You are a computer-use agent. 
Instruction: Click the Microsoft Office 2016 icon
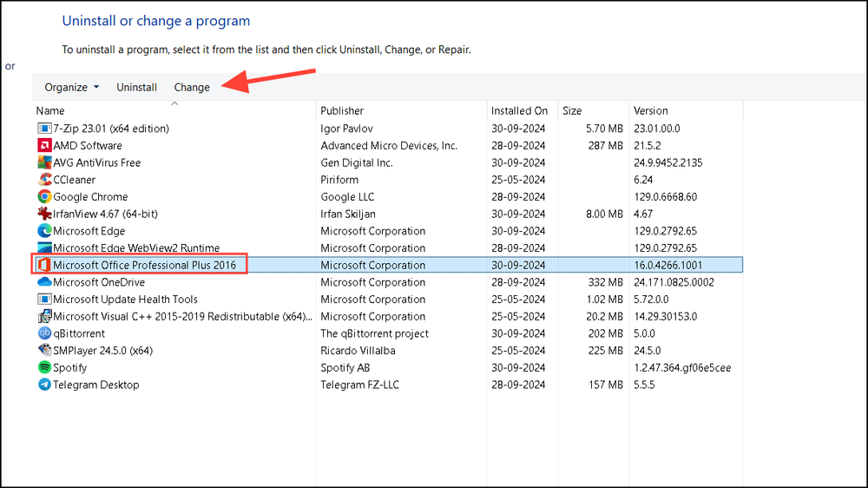44,266
